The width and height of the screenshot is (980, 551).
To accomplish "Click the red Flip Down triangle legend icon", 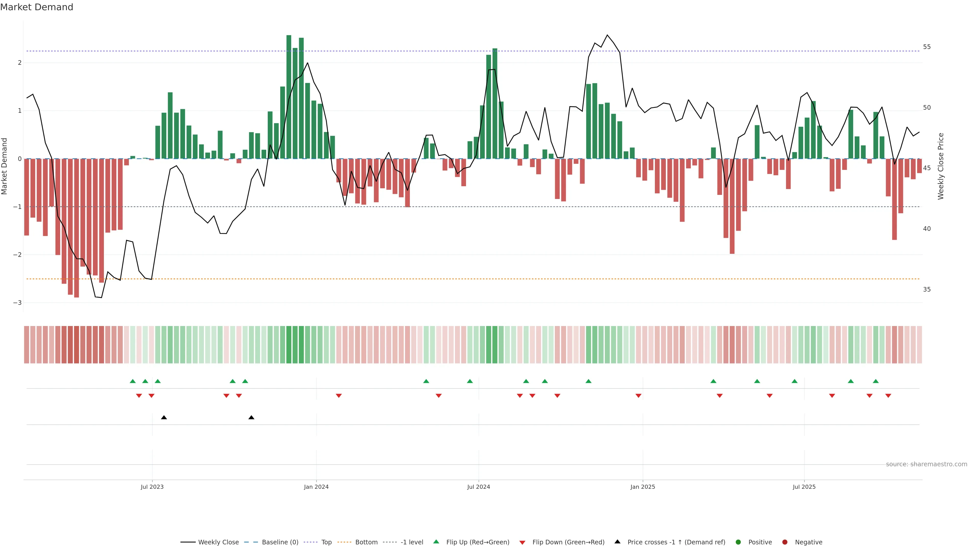I will tap(522, 543).
